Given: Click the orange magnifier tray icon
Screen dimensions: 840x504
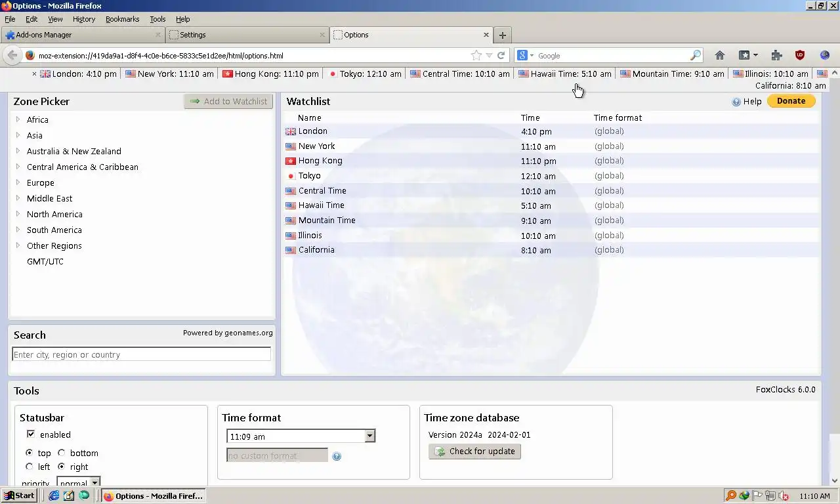Looking at the screenshot, I should (730, 495).
